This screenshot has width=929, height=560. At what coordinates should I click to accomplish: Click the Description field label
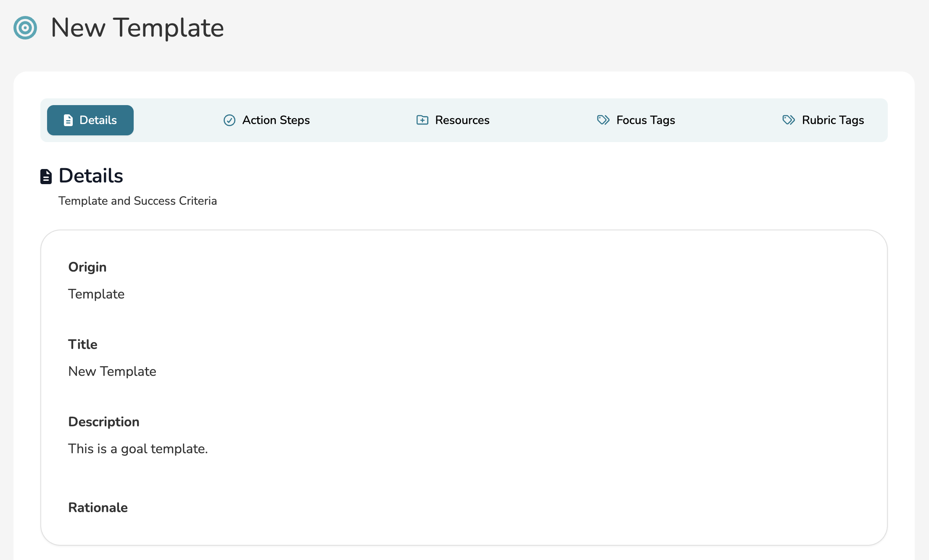click(104, 422)
